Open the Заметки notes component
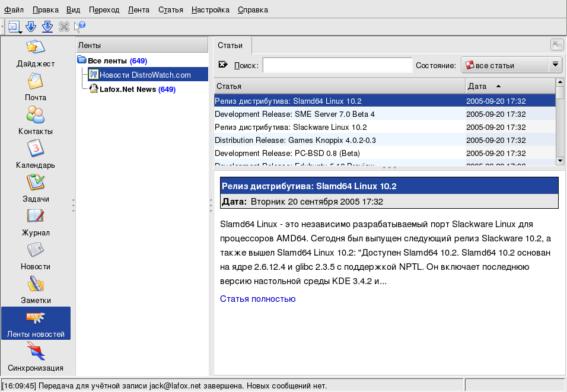Viewport: 567px width, 392px height. click(36, 291)
